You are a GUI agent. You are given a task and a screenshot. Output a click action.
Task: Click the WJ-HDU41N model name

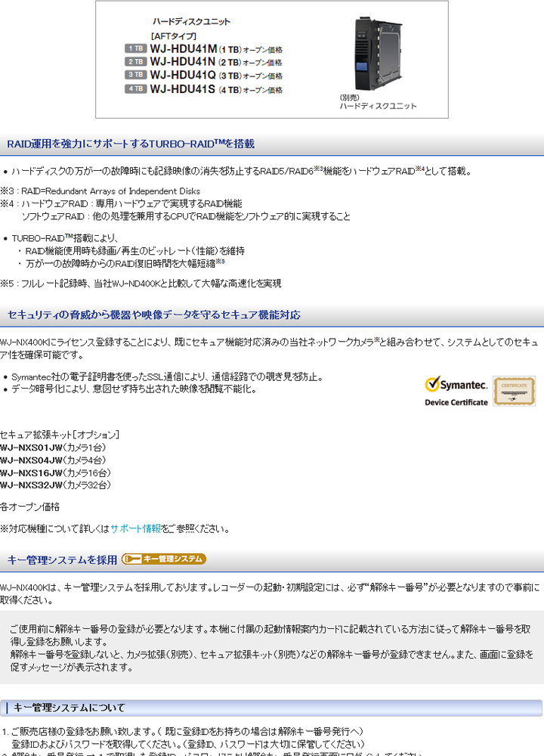pyautogui.click(x=183, y=62)
